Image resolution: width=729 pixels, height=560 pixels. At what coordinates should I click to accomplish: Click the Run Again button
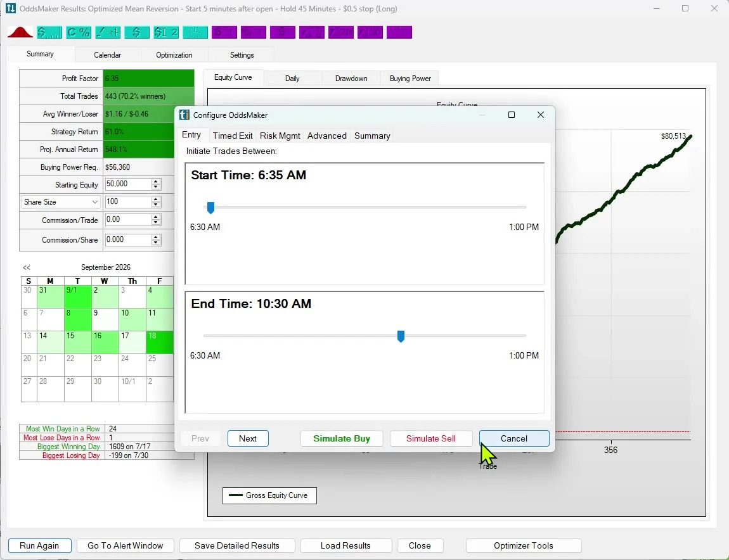pos(39,545)
